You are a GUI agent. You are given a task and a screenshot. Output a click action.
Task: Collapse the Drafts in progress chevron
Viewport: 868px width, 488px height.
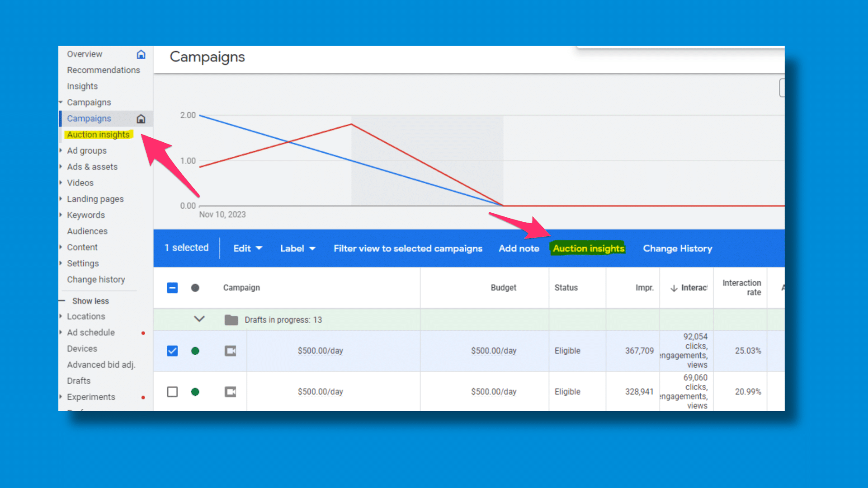(x=199, y=319)
